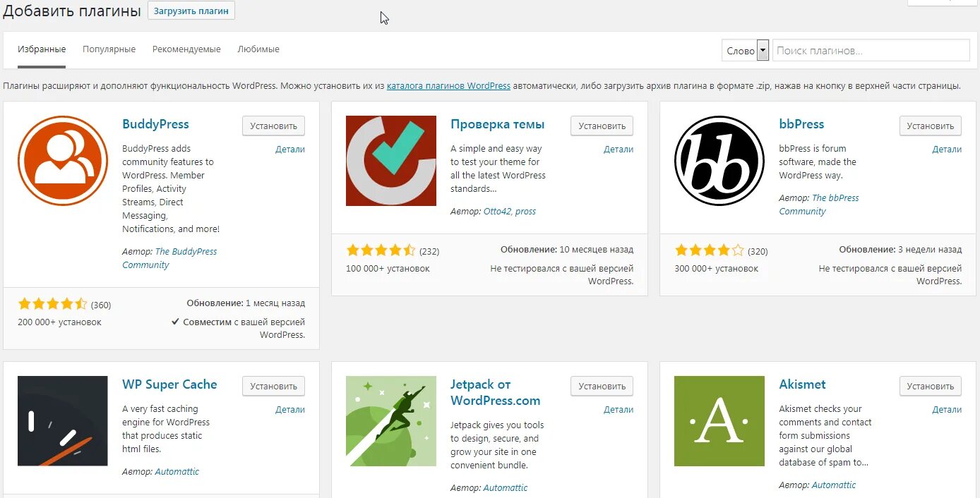
Task: Click the Theme Check plugin checkmark logo
Action: coord(391,161)
